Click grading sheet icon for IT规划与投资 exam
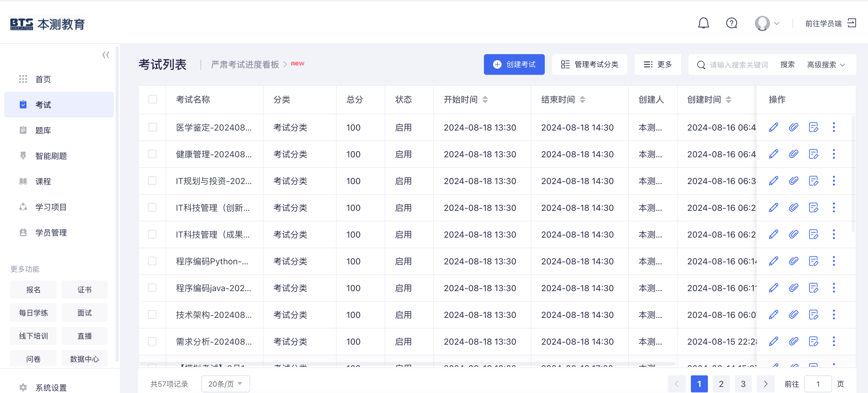Screen dimensions: 868x393 [x=814, y=181]
